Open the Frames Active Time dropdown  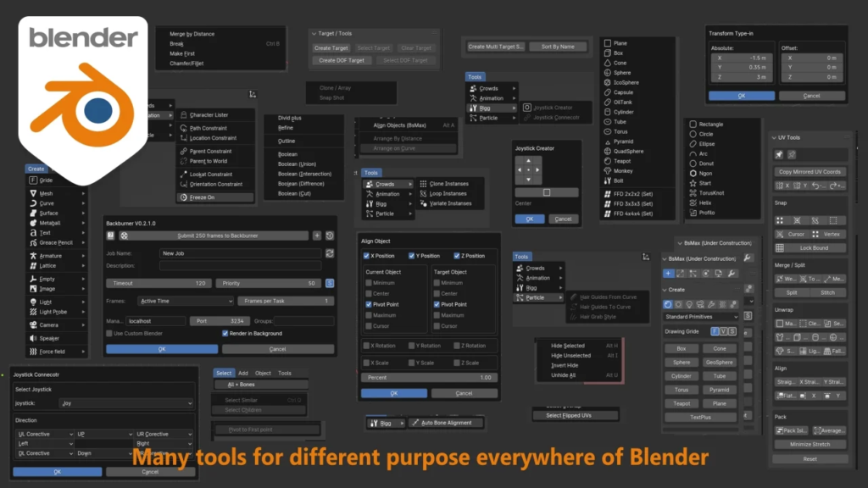coord(185,301)
